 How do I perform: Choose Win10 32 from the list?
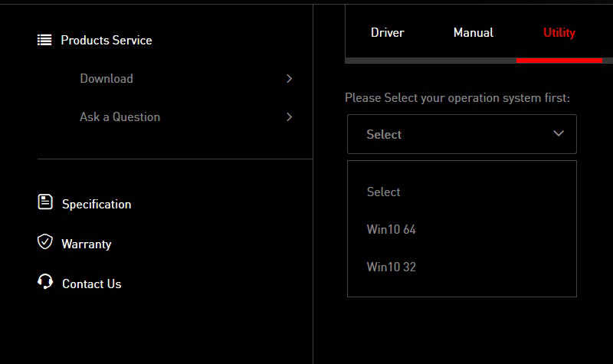coord(391,267)
